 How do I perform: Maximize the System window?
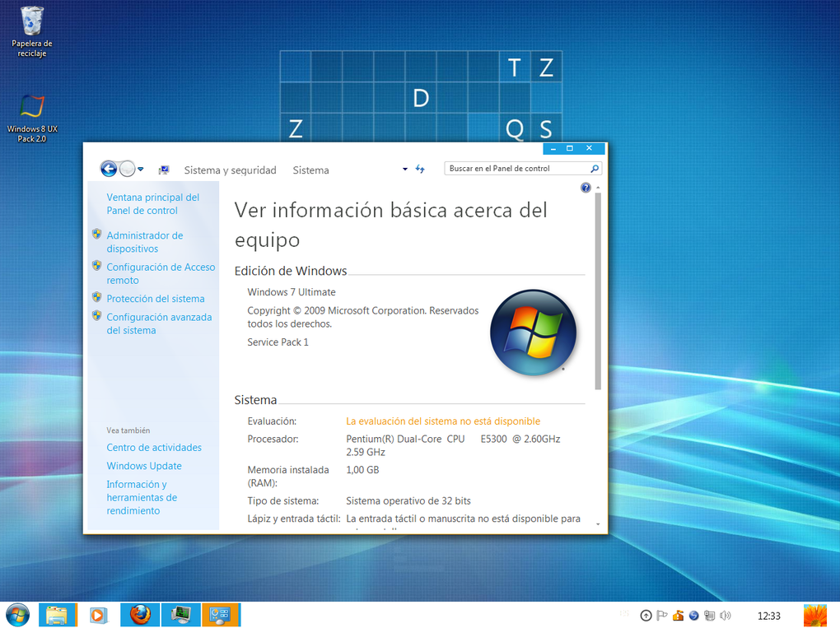[570, 148]
